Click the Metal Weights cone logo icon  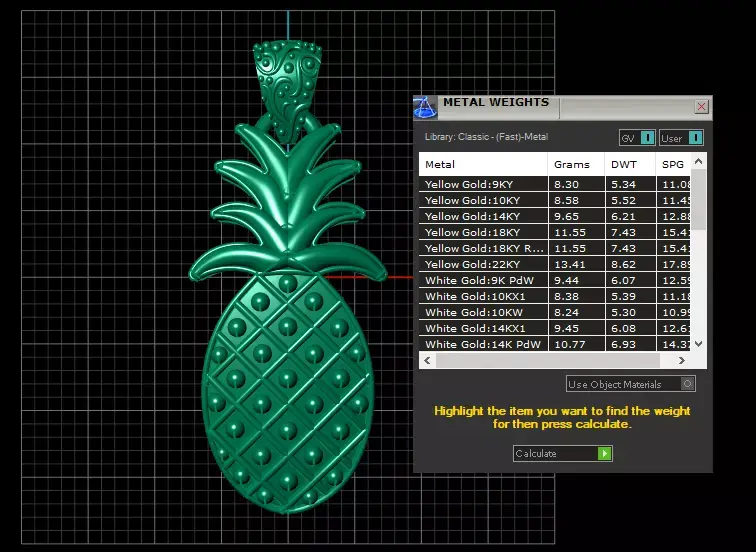point(425,107)
